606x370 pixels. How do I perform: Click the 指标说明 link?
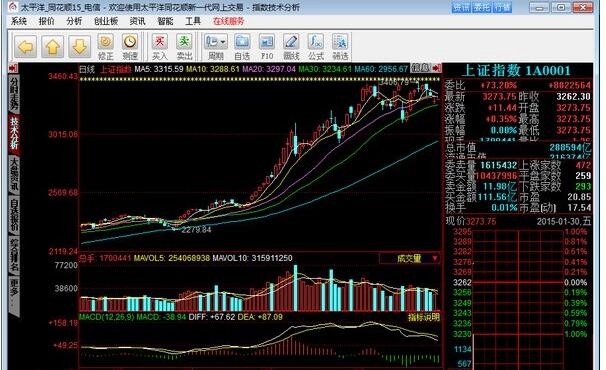click(424, 317)
